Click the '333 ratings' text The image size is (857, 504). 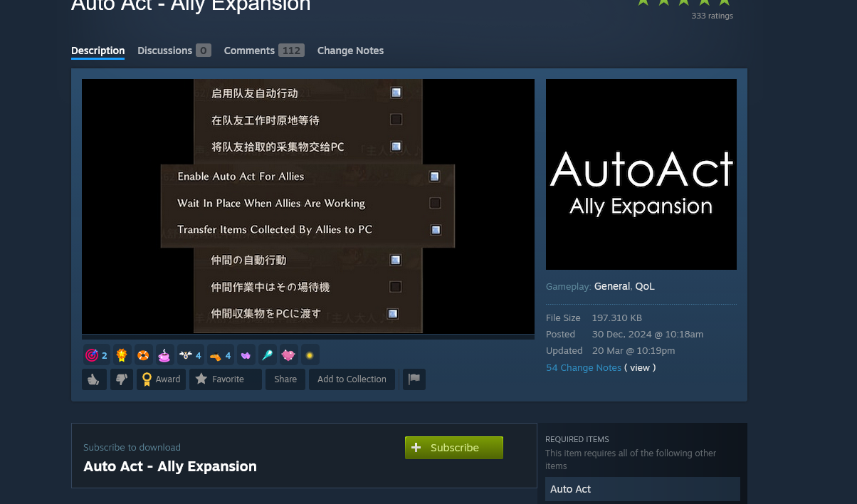pos(712,16)
